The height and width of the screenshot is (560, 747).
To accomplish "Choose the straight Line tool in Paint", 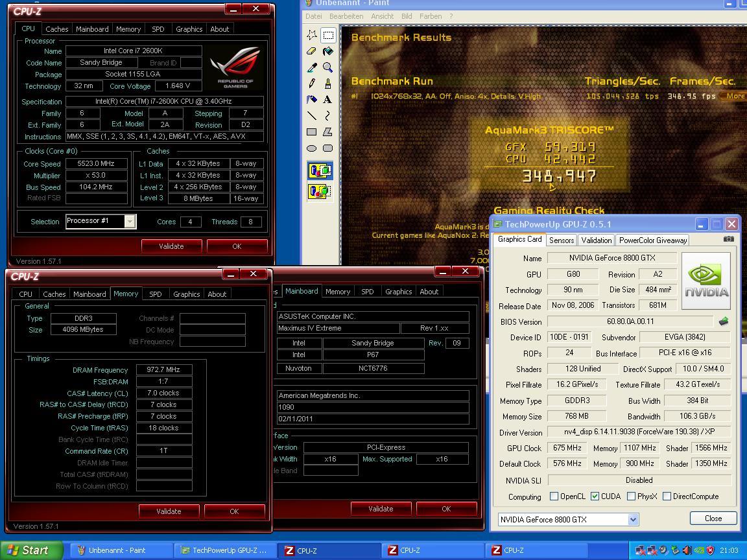I will click(x=311, y=116).
